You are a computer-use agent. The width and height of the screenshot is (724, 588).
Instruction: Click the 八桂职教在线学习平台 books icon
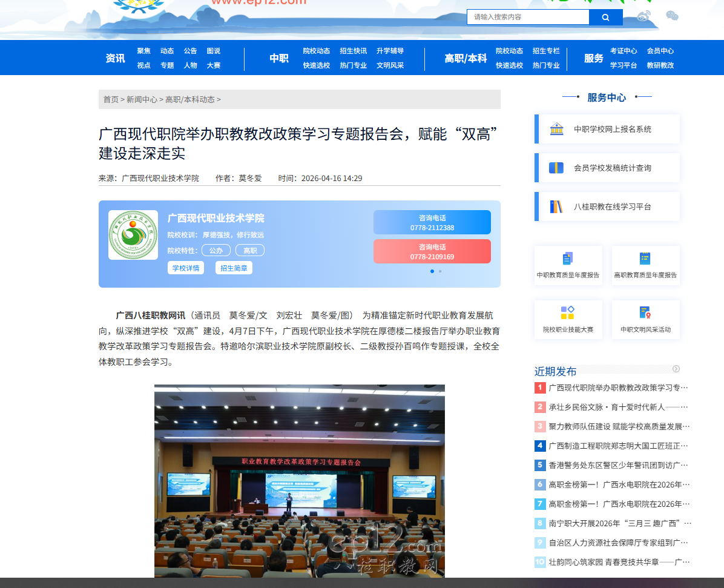click(x=556, y=206)
